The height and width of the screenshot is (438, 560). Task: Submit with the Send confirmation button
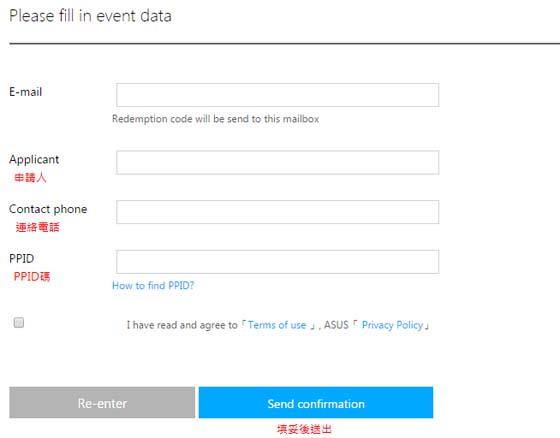tap(316, 403)
